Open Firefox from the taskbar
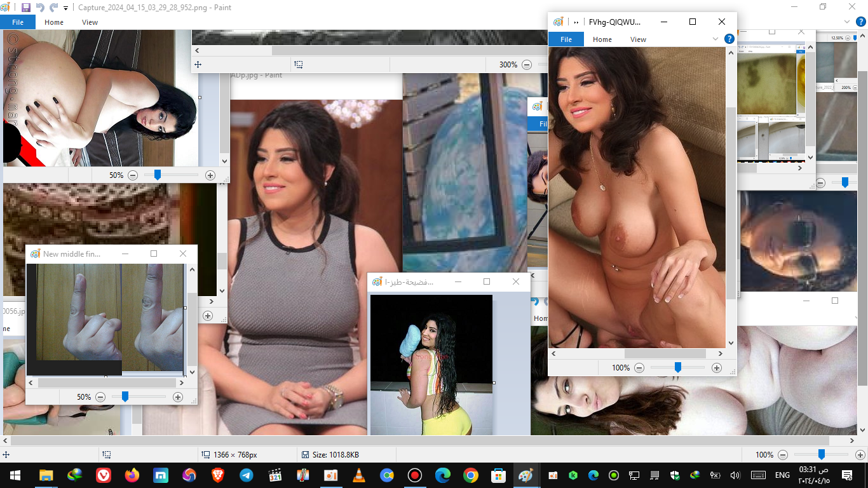This screenshot has height=488, width=868. click(x=132, y=475)
